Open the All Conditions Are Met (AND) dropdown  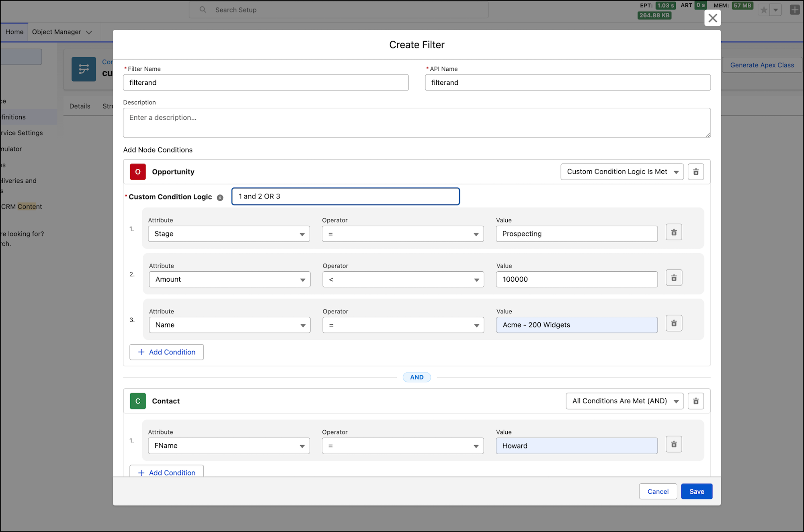[625, 401]
